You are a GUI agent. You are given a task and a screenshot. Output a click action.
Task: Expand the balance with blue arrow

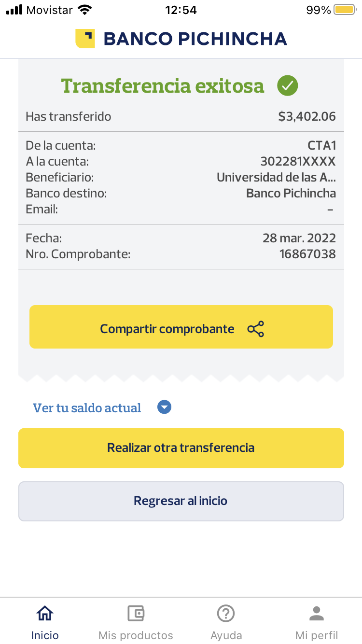pyautogui.click(x=165, y=408)
